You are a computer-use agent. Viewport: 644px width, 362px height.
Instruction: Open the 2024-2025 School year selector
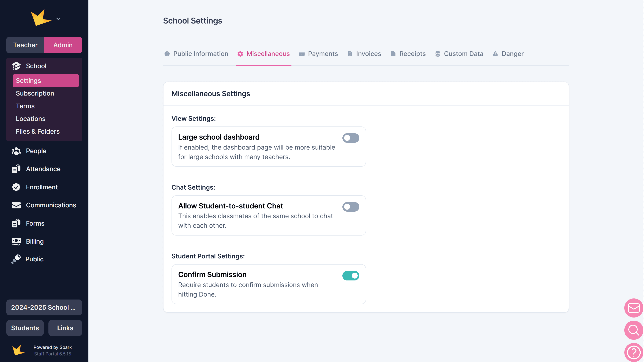(44, 307)
